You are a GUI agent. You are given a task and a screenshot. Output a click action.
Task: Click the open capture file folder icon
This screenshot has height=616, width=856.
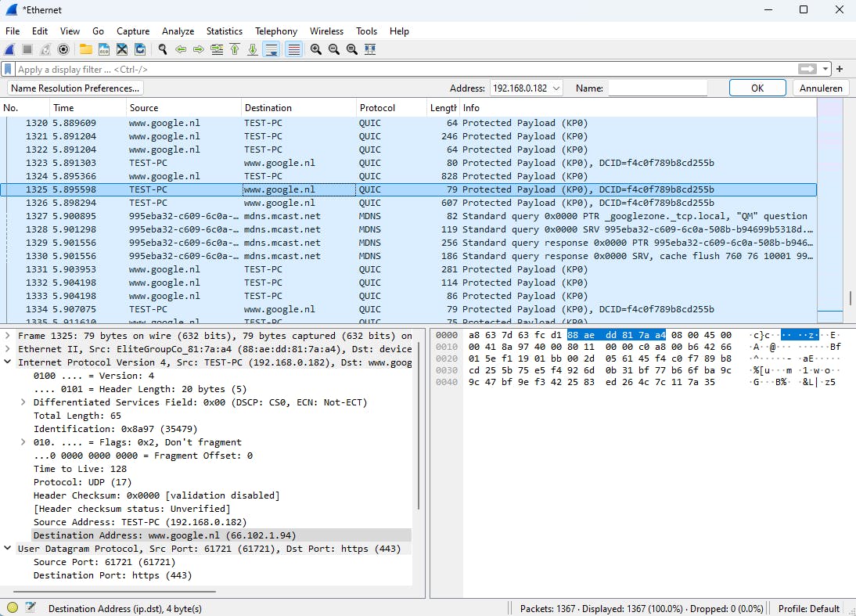pyautogui.click(x=85, y=49)
